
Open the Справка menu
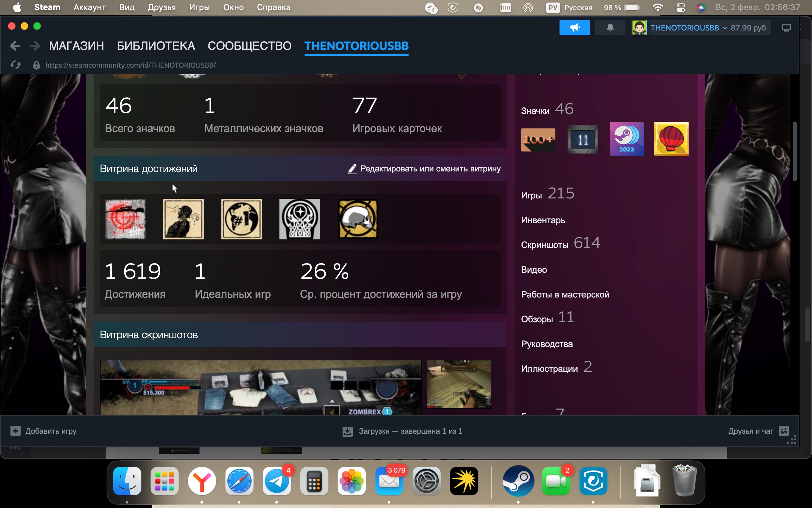[273, 7]
